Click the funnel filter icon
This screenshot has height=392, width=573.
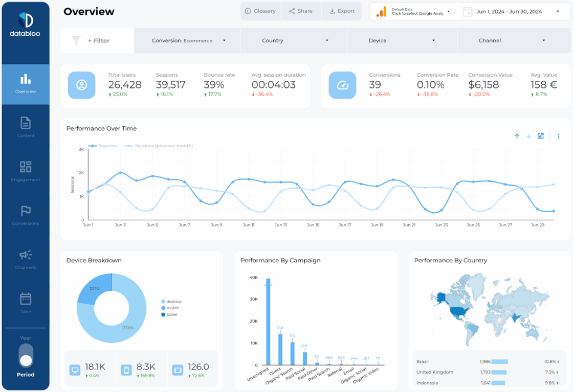pos(76,40)
